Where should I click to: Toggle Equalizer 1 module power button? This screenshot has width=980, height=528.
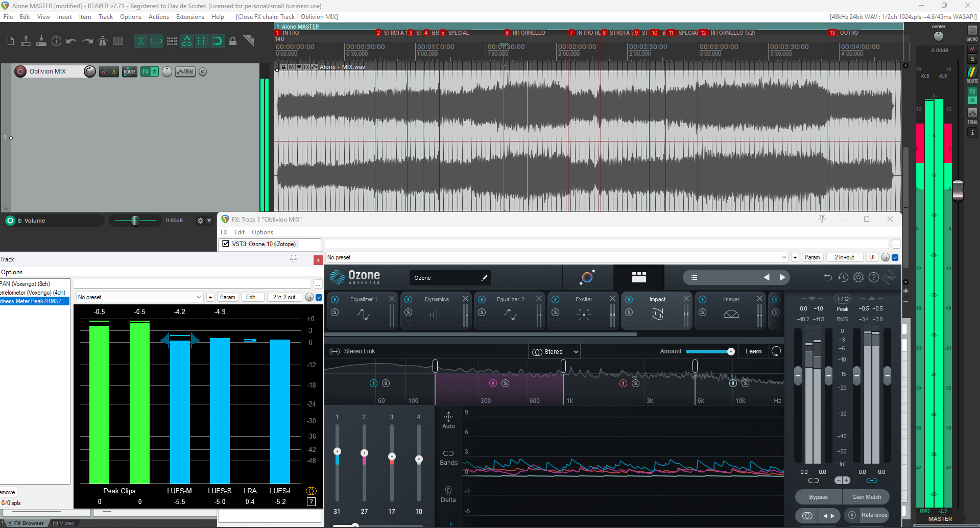coord(335,299)
